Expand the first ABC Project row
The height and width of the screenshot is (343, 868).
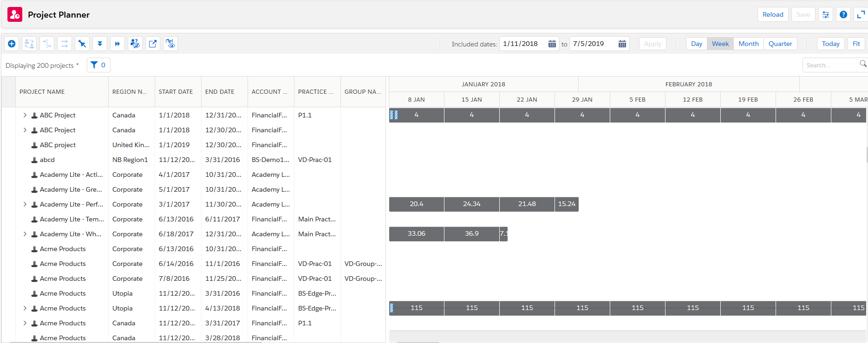(25, 115)
